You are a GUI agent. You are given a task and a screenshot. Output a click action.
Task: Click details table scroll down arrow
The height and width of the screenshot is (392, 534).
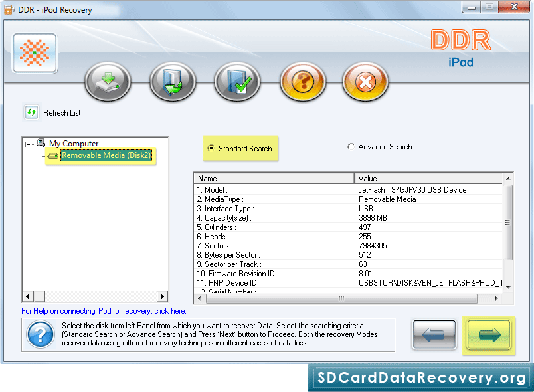pos(508,288)
